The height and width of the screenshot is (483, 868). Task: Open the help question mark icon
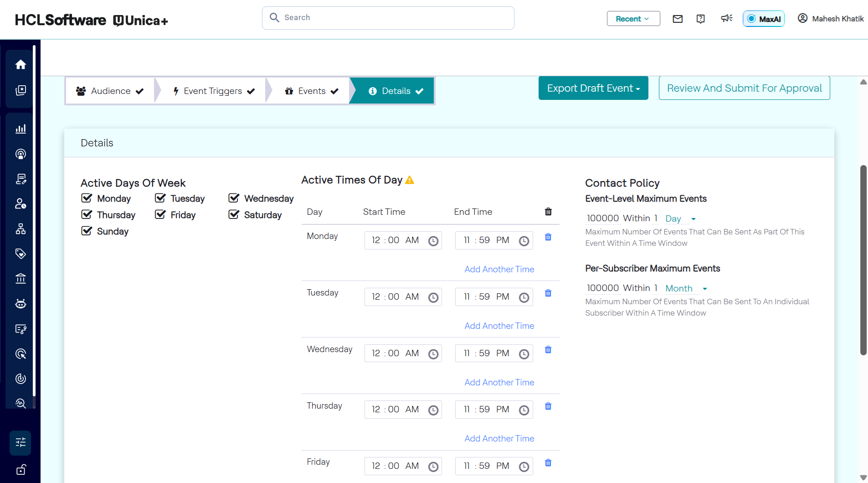701,19
